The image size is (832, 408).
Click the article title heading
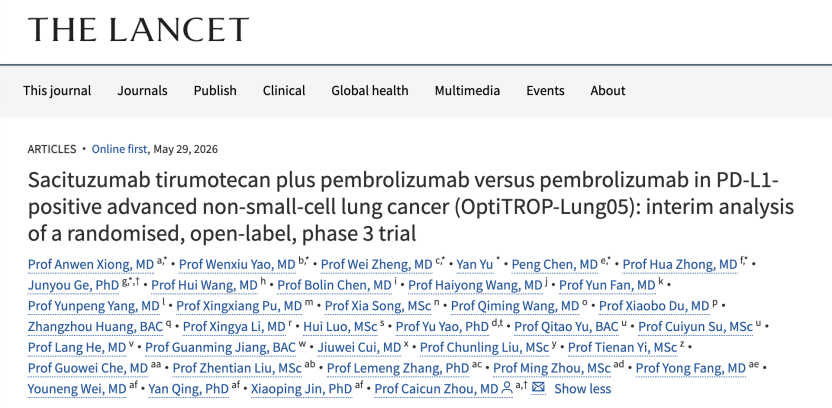click(411, 207)
